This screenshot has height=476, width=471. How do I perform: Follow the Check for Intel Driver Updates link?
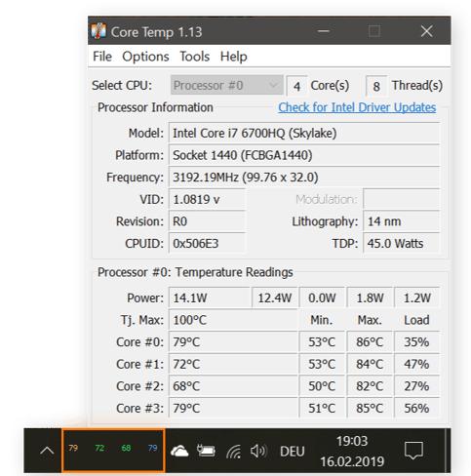[x=357, y=107]
